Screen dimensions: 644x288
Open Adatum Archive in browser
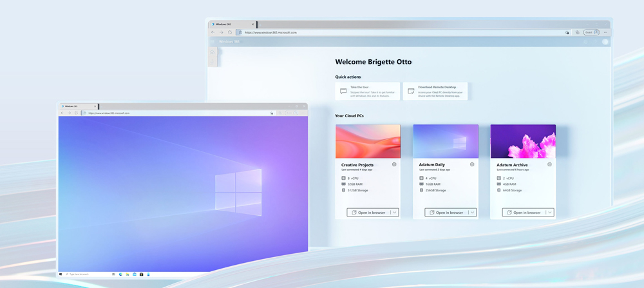(x=524, y=213)
